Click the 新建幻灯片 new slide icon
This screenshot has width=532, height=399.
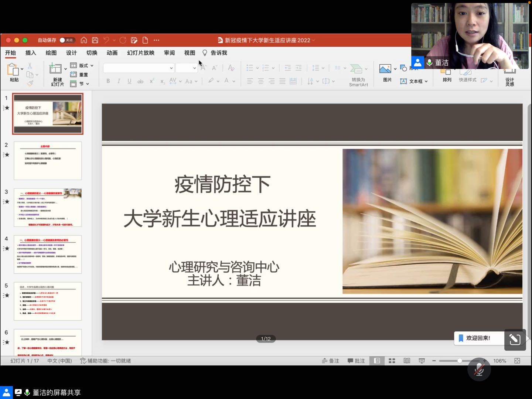point(55,69)
